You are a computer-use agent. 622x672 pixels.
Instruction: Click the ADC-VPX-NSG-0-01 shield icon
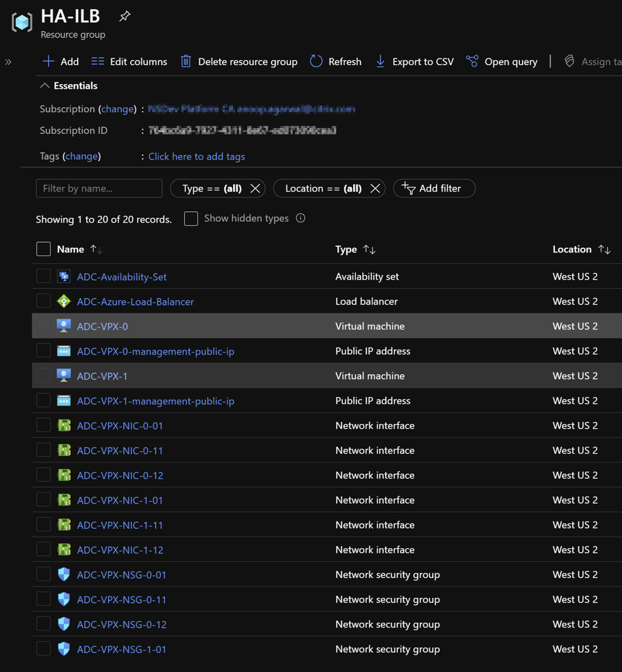tap(64, 575)
